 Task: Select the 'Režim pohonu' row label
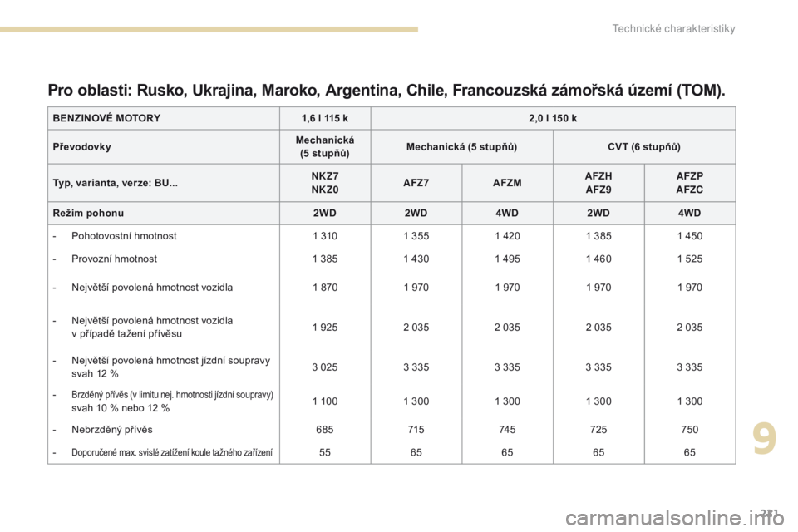[x=89, y=213]
